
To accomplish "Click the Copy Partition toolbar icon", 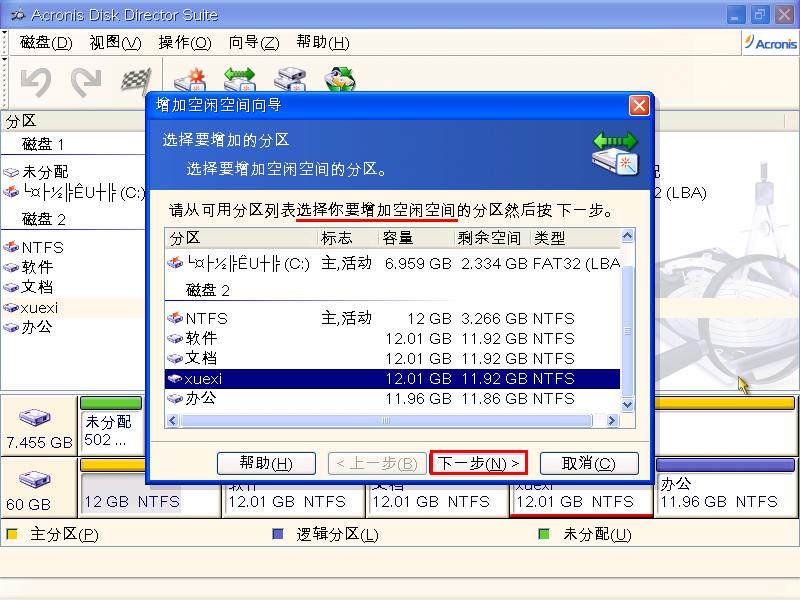I will pos(290,80).
